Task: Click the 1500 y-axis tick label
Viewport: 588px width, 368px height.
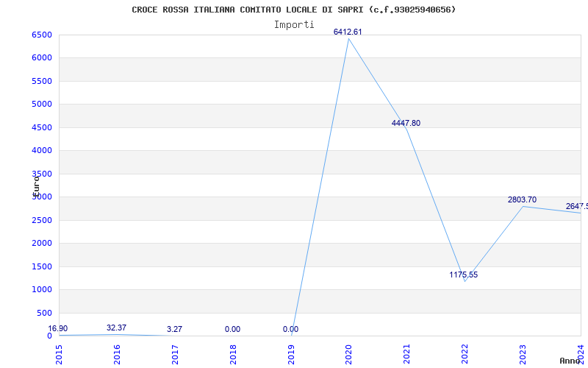Action: click(x=42, y=266)
